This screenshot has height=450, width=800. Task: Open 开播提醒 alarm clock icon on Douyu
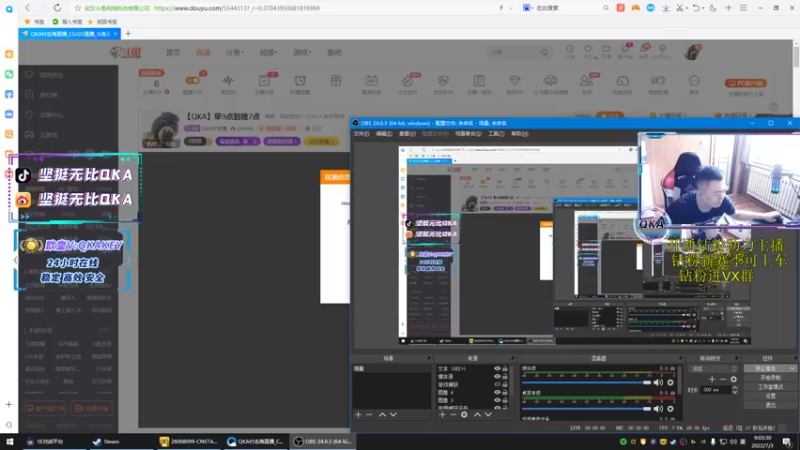300,81
